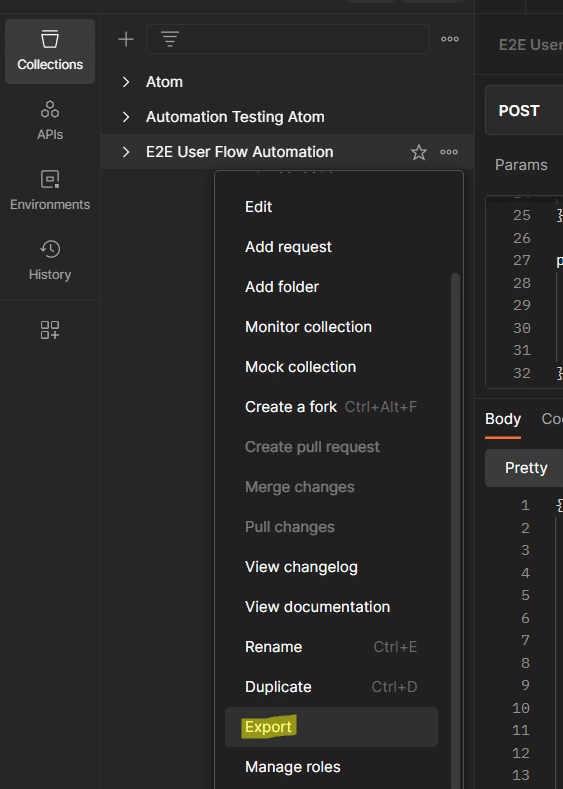Screen dimensions: 563x789
Task: Switch to the response Body tab
Action: click(503, 419)
